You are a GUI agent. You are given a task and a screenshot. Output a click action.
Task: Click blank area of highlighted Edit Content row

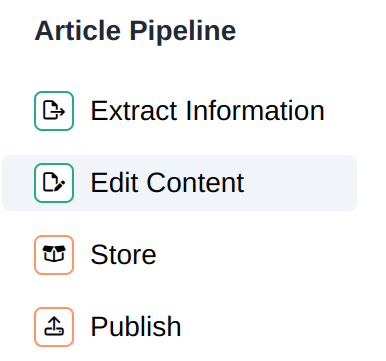coord(300,183)
